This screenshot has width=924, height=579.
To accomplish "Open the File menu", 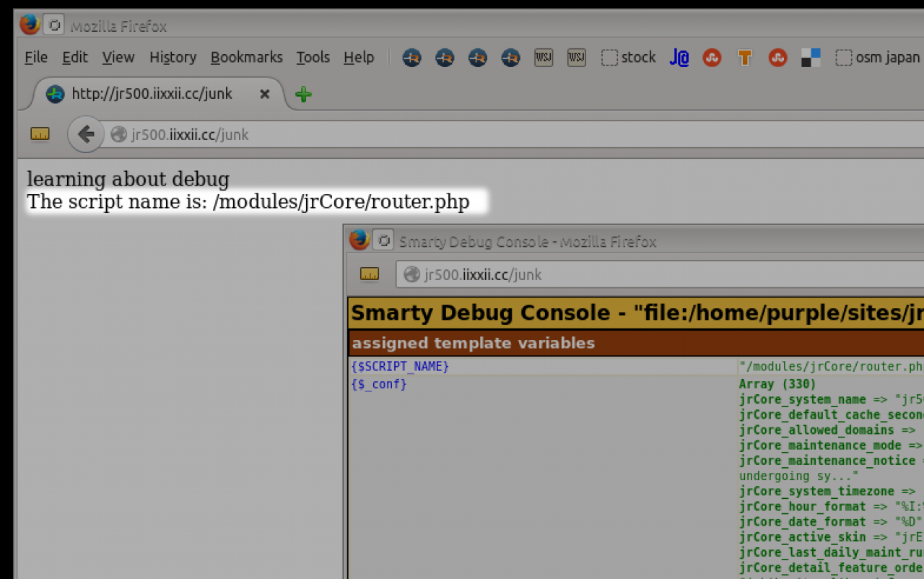I will 36,58.
